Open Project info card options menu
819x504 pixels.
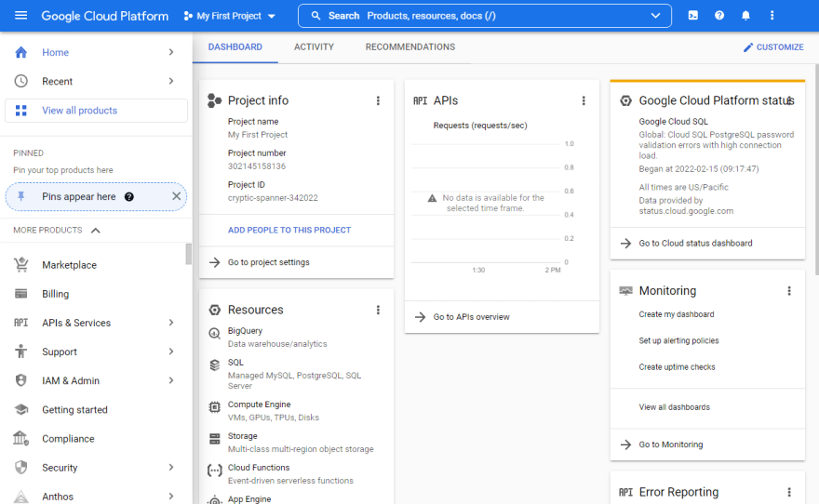[378, 100]
